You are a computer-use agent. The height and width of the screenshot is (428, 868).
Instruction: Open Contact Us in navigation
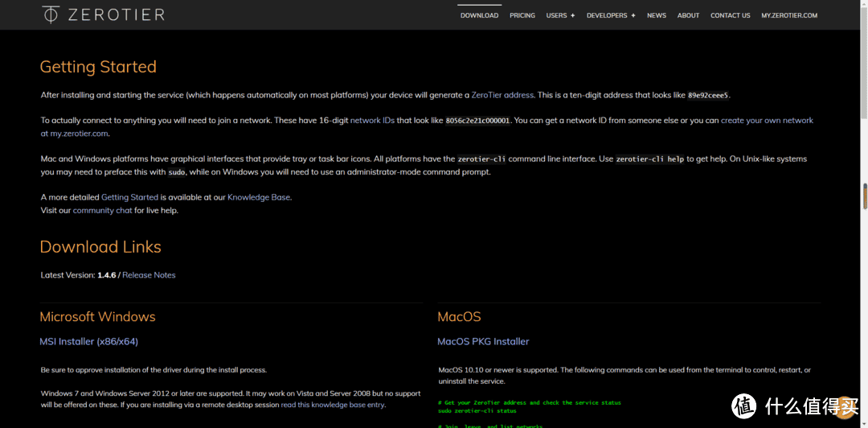pyautogui.click(x=730, y=15)
